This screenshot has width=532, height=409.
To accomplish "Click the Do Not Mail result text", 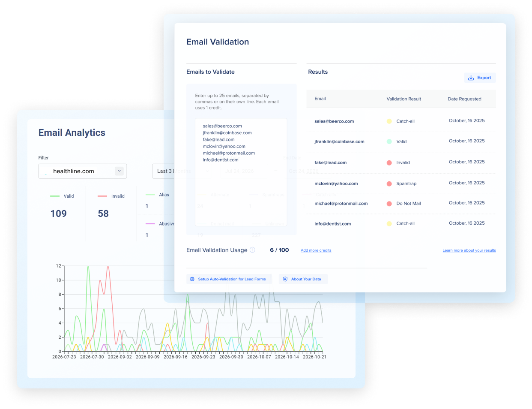I will pos(408,204).
